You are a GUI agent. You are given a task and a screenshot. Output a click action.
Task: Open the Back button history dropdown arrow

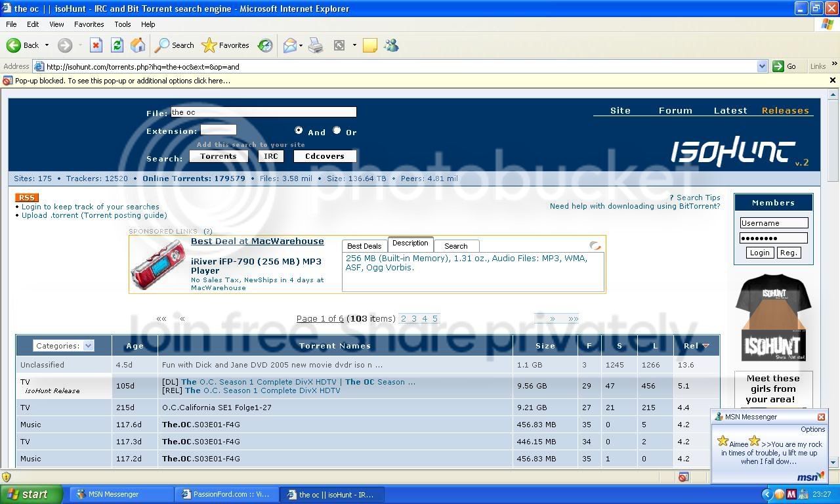[47, 45]
